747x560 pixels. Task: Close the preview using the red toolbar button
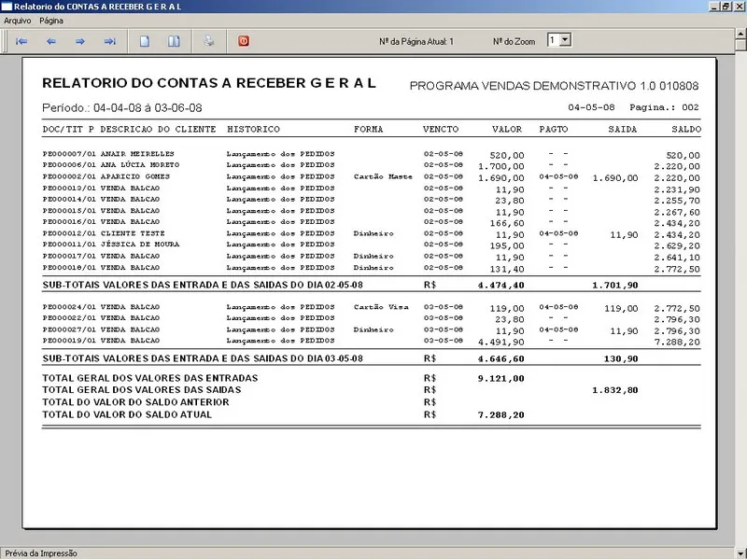point(244,41)
